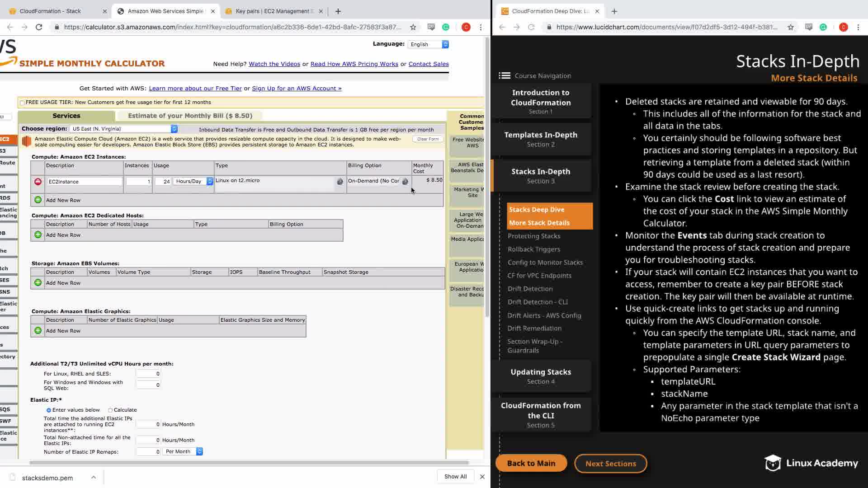Open billing option gear next to On-Demand
This screenshot has height=488, width=868.
[x=405, y=182]
